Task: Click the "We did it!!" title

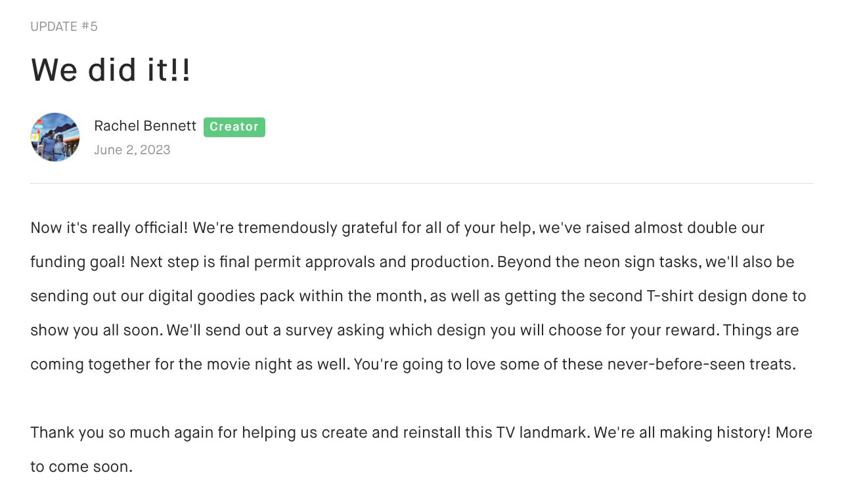Action: (111, 70)
